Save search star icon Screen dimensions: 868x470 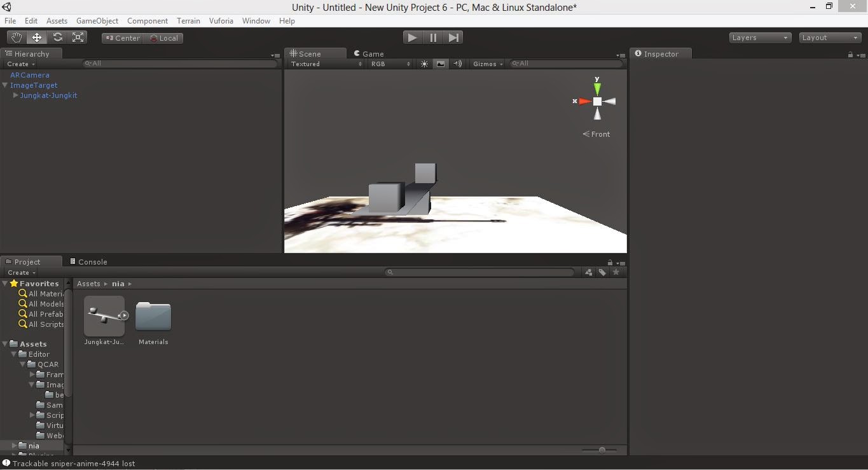(x=616, y=272)
